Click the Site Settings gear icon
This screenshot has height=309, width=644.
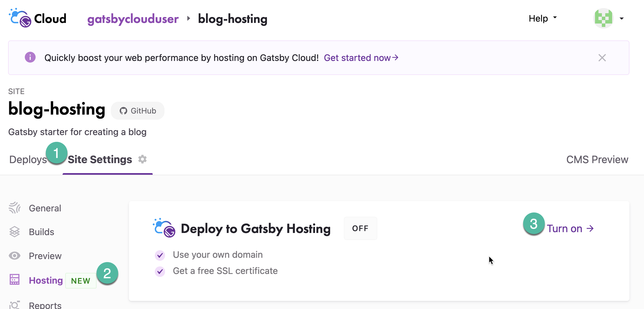click(x=142, y=159)
